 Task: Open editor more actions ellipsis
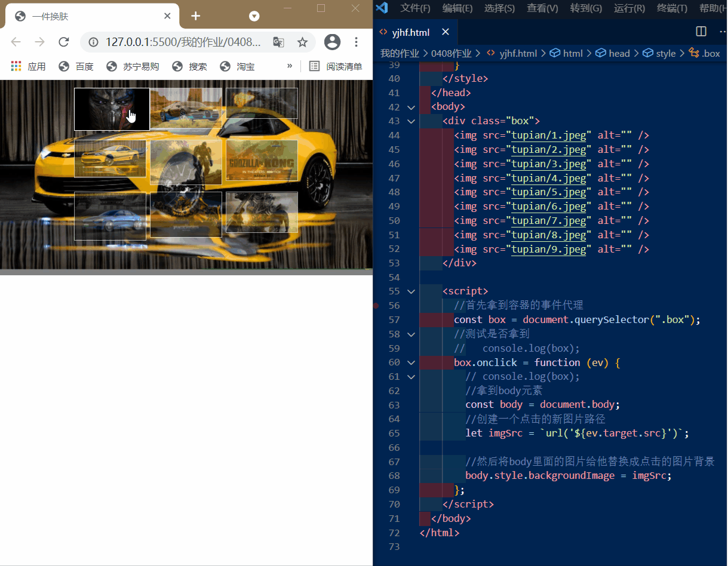click(x=722, y=32)
